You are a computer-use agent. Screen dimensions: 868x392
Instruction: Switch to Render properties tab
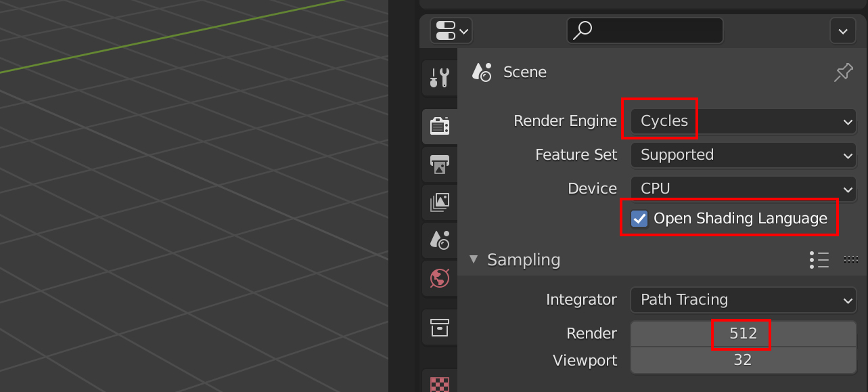click(x=440, y=126)
